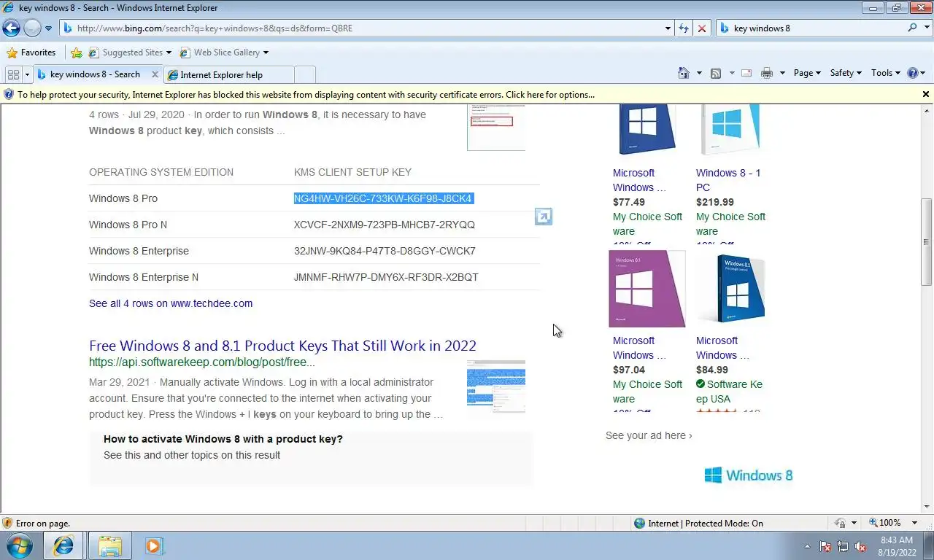
Task: Open a new blank tab
Action: [305, 74]
